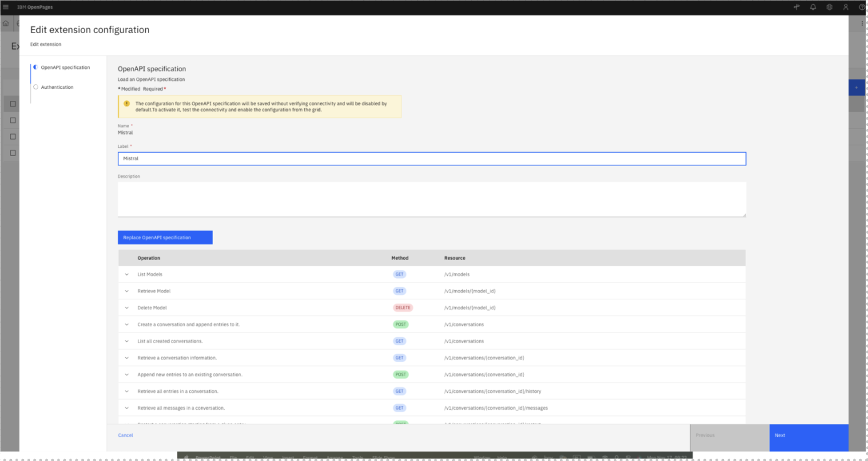Click the GET tag in List Models row

[x=400, y=274]
